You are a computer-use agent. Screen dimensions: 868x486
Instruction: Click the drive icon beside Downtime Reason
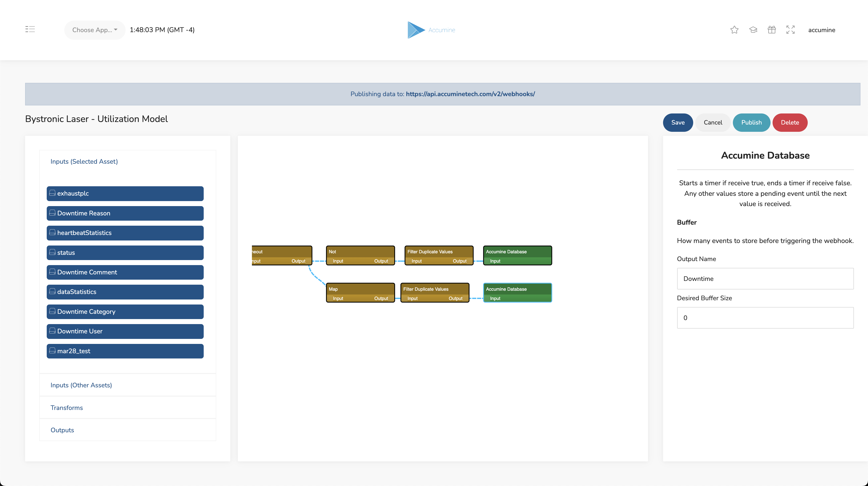(52, 213)
